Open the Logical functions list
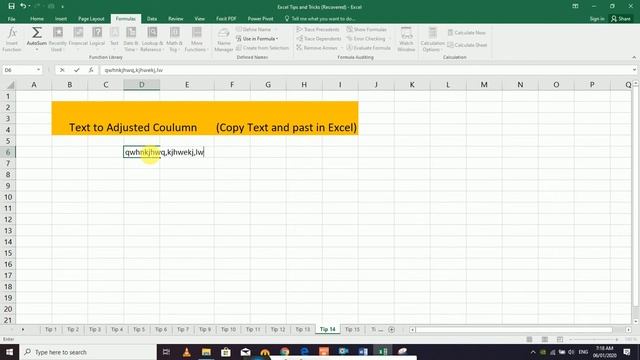This screenshot has height=360, width=640. pos(97,39)
